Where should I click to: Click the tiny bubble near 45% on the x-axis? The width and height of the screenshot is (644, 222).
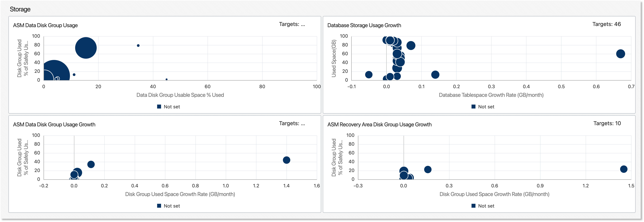[x=166, y=79]
